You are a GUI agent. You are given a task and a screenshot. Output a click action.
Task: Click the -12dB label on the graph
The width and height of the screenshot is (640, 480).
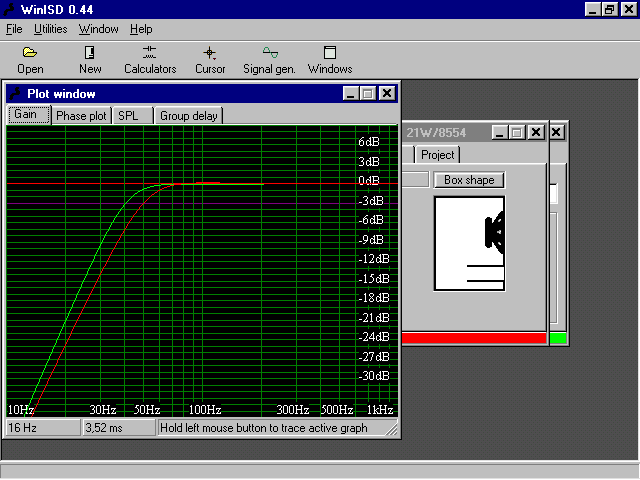(374, 259)
